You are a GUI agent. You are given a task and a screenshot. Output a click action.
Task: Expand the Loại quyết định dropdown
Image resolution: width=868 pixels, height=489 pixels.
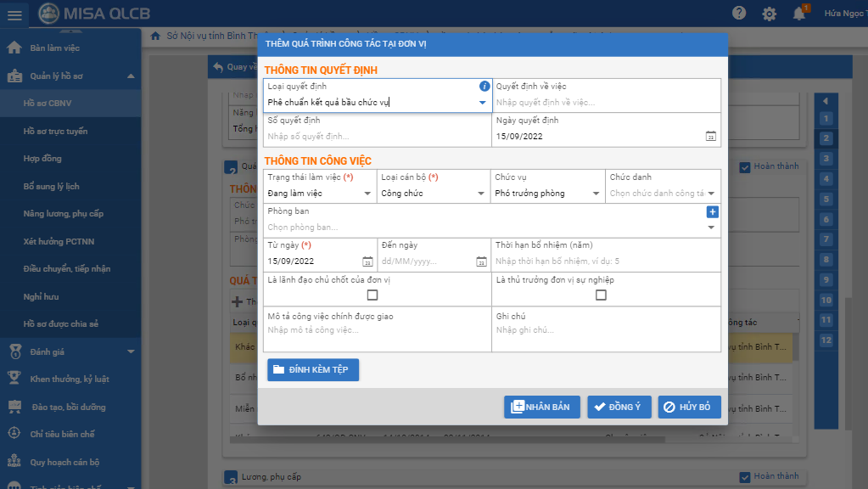482,103
